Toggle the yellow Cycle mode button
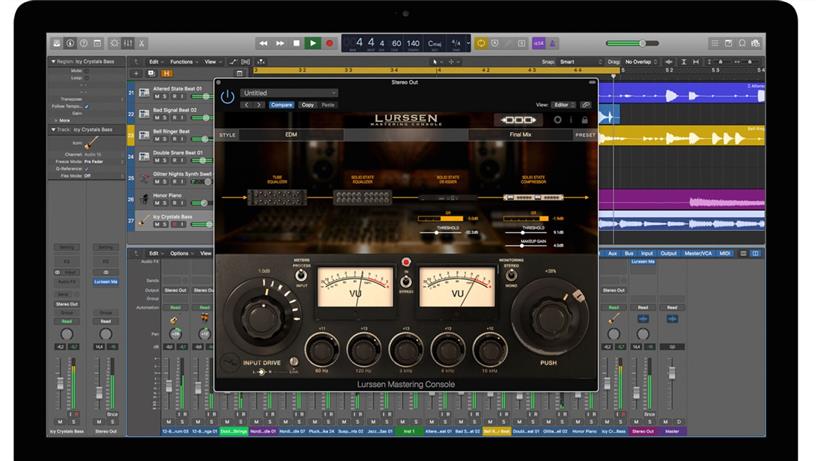The height and width of the screenshot is (461, 820). click(x=481, y=43)
